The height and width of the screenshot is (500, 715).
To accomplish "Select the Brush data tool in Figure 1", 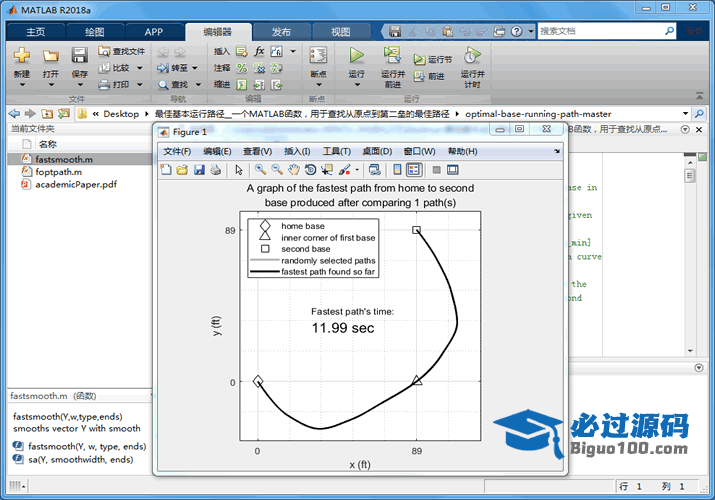I will click(344, 170).
